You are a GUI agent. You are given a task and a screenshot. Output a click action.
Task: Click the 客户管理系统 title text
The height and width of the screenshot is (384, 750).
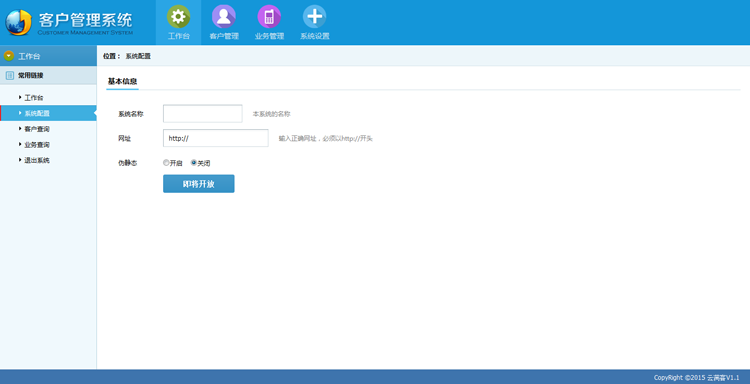85,20
